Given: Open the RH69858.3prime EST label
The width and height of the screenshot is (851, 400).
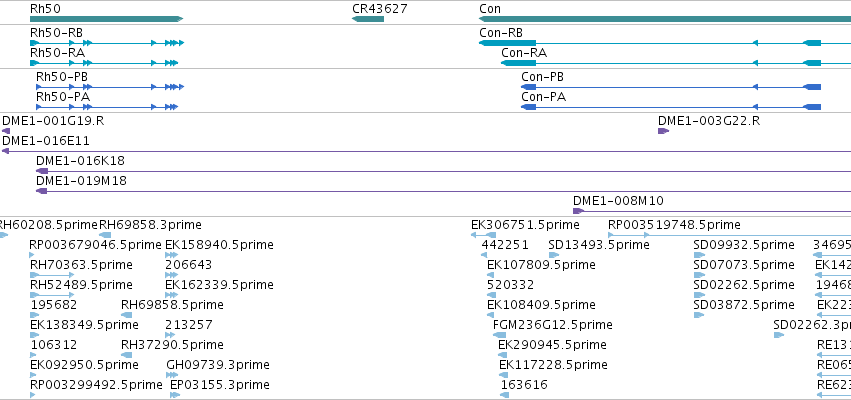Looking at the screenshot, I should pos(150,225).
